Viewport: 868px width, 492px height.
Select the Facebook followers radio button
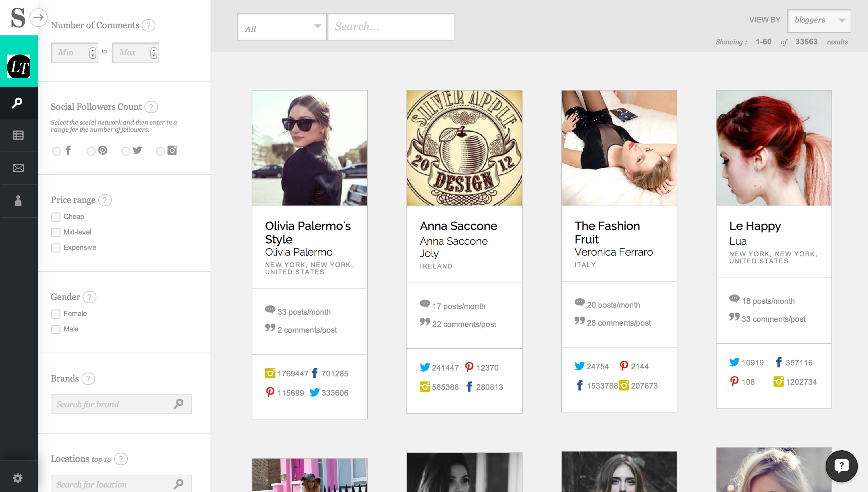(x=56, y=151)
